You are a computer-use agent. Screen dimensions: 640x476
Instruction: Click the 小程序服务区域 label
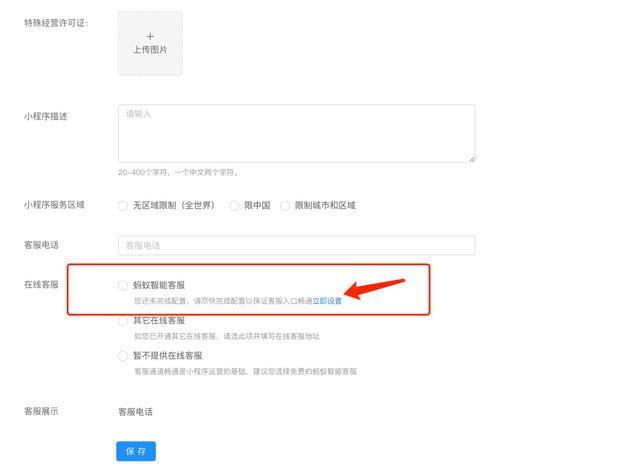[x=54, y=205]
